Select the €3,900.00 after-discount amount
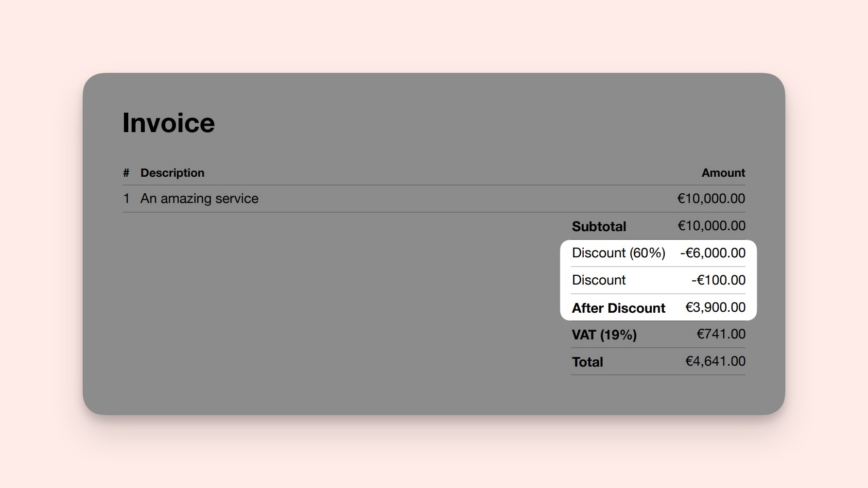This screenshot has width=868, height=488. [714, 307]
